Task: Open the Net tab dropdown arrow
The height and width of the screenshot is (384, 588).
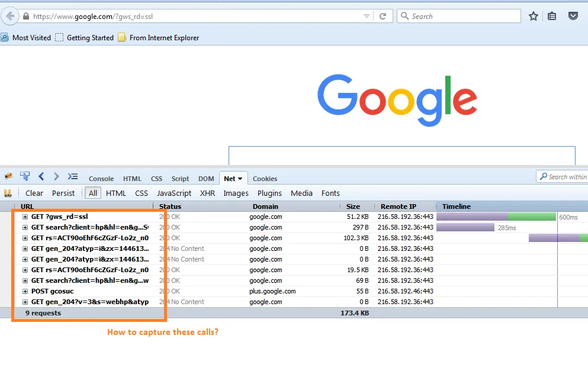Action: (x=240, y=179)
